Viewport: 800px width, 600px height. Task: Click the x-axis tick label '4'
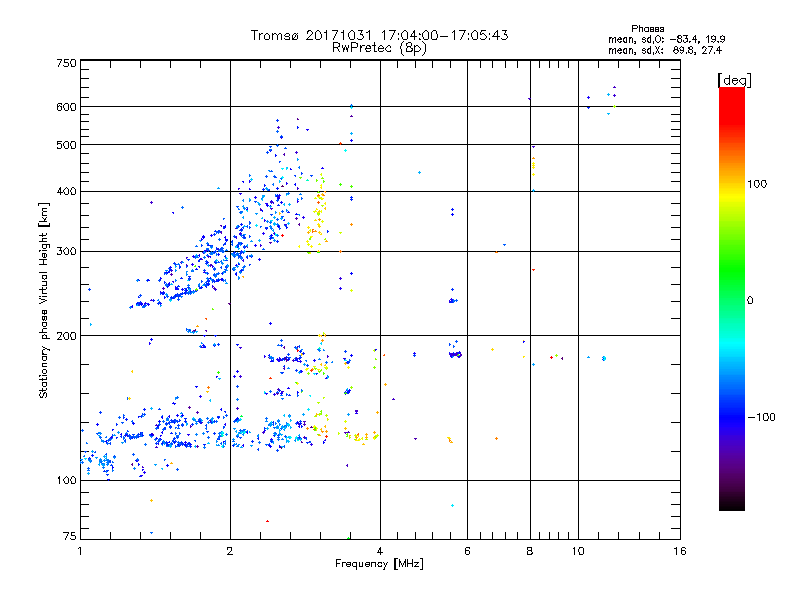tap(380, 551)
